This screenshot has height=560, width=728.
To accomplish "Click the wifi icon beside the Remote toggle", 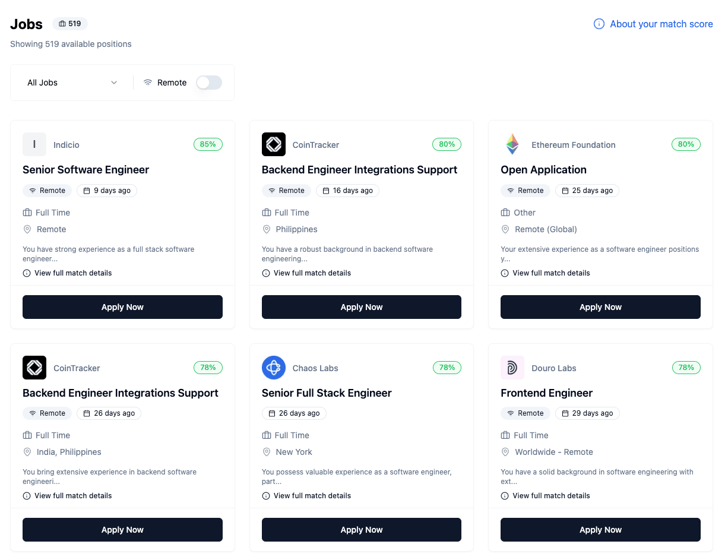I will pos(148,83).
